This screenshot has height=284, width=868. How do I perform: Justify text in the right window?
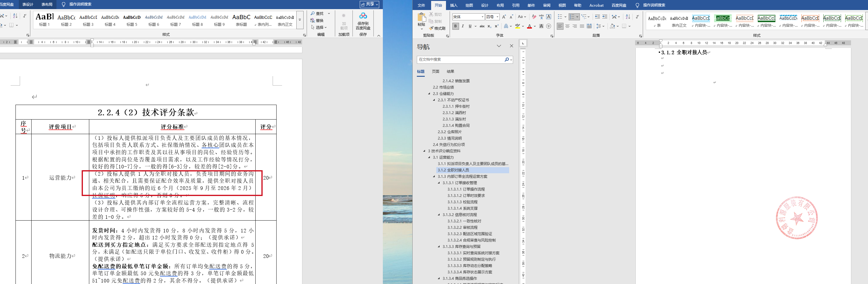pyautogui.click(x=582, y=26)
